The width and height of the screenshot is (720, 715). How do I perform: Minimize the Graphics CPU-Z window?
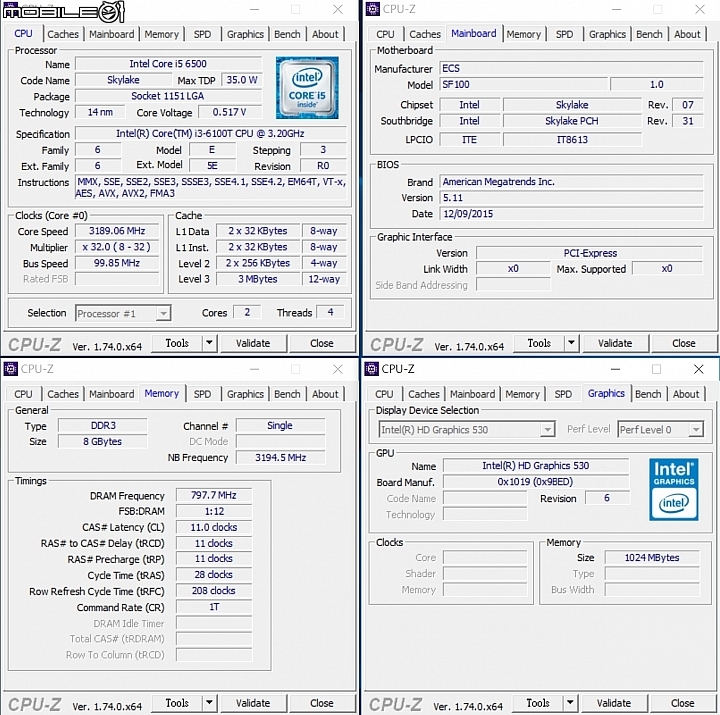tap(615, 369)
